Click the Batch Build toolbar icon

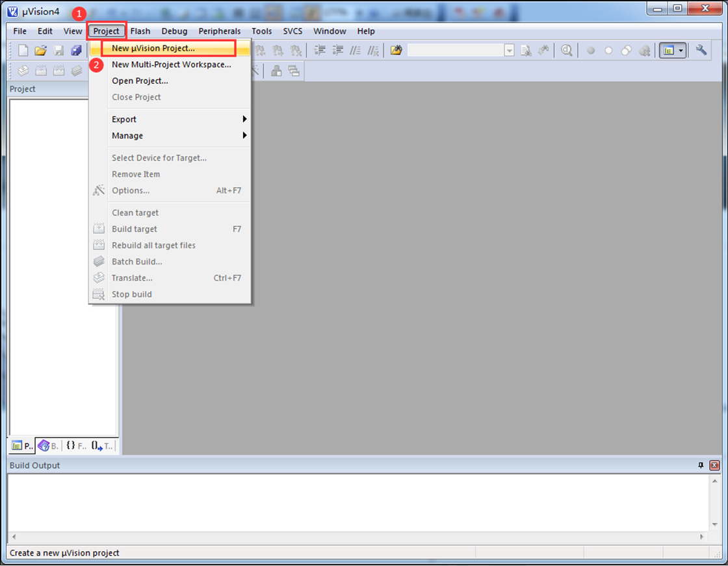[77, 71]
